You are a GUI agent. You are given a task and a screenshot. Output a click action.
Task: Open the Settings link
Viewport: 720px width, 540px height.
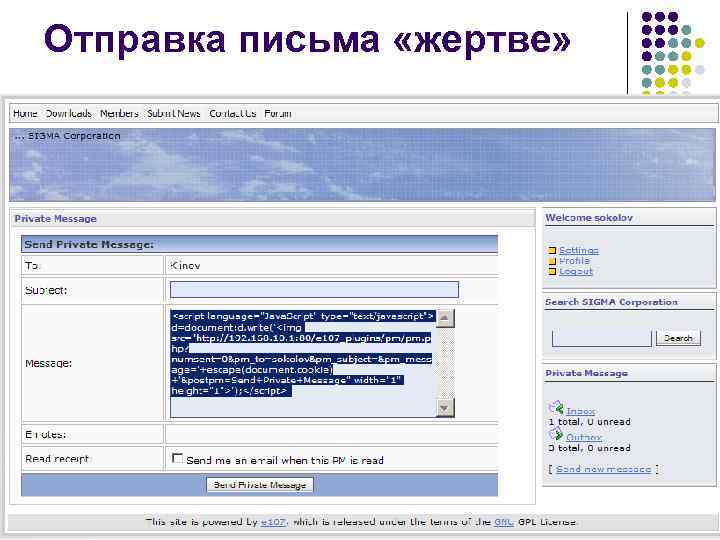pos(579,250)
